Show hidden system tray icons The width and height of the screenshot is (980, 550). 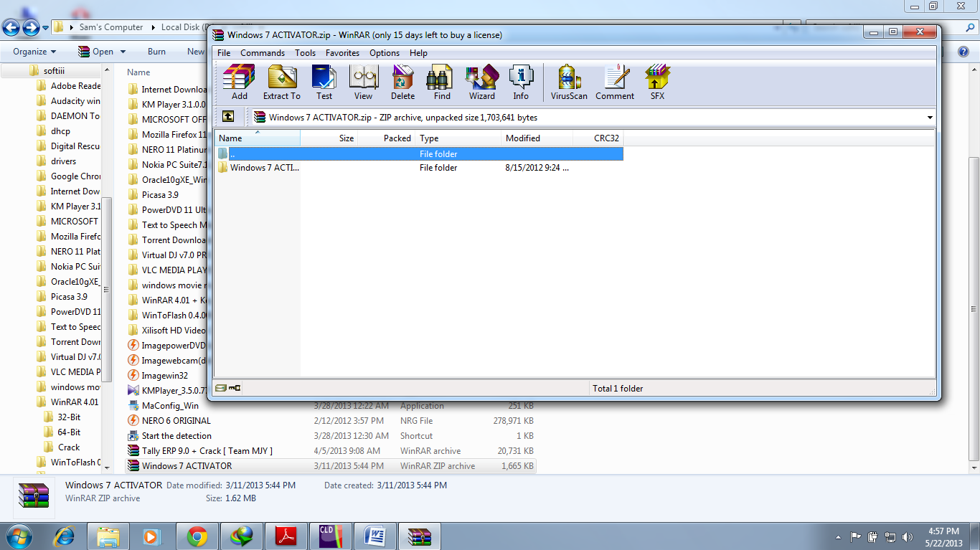coord(838,536)
